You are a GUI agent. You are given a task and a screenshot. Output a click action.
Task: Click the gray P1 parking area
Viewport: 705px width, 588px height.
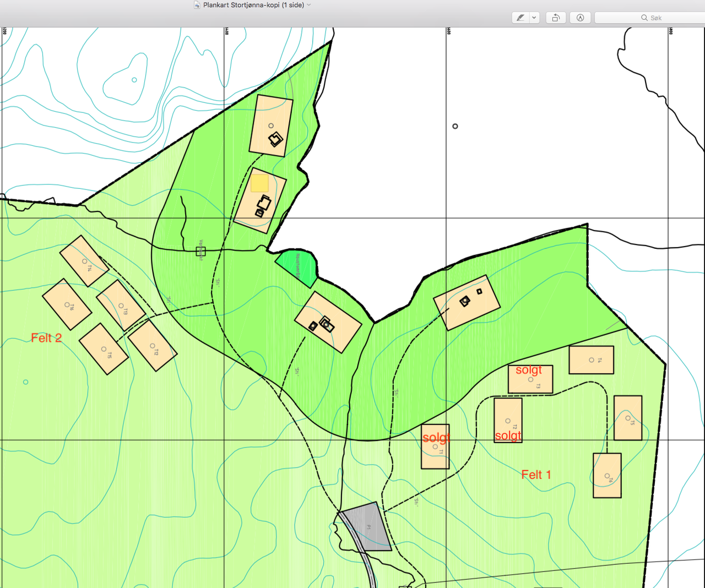pyautogui.click(x=367, y=527)
